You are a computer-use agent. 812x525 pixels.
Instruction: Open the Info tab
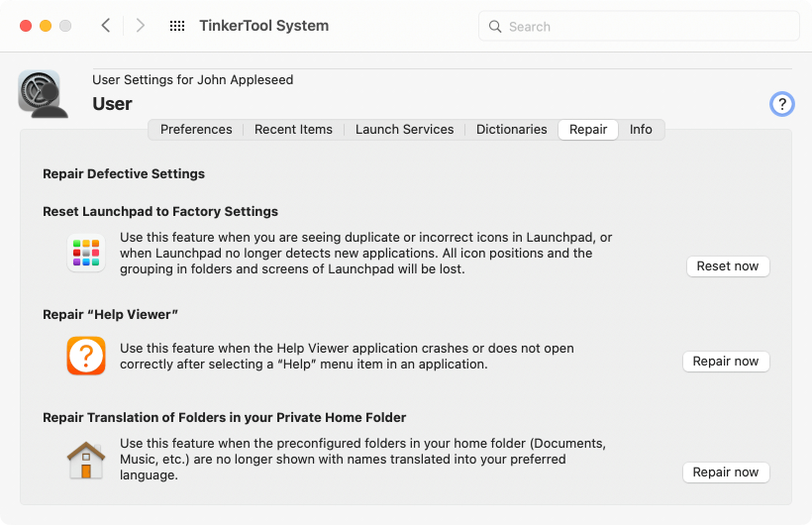(641, 130)
